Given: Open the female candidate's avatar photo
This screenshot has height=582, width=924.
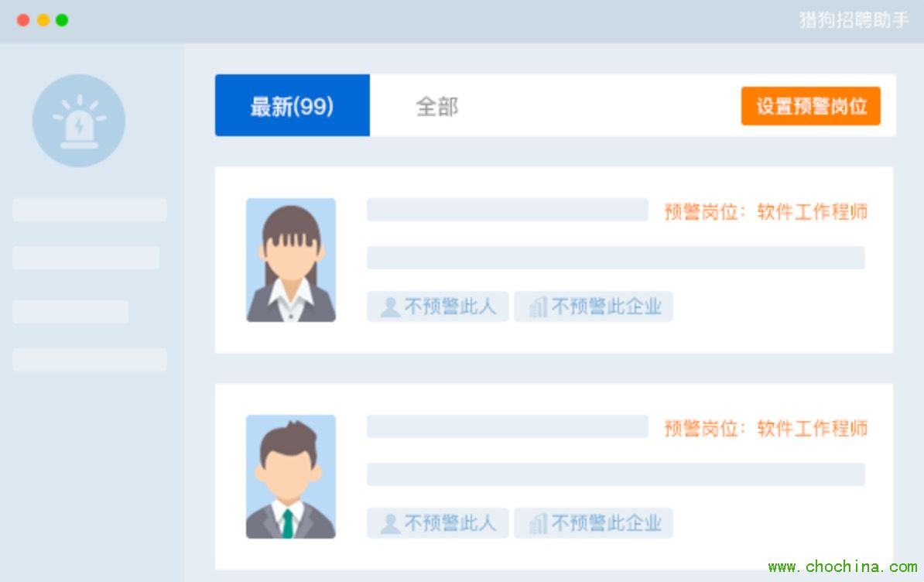Looking at the screenshot, I should pyautogui.click(x=291, y=260).
